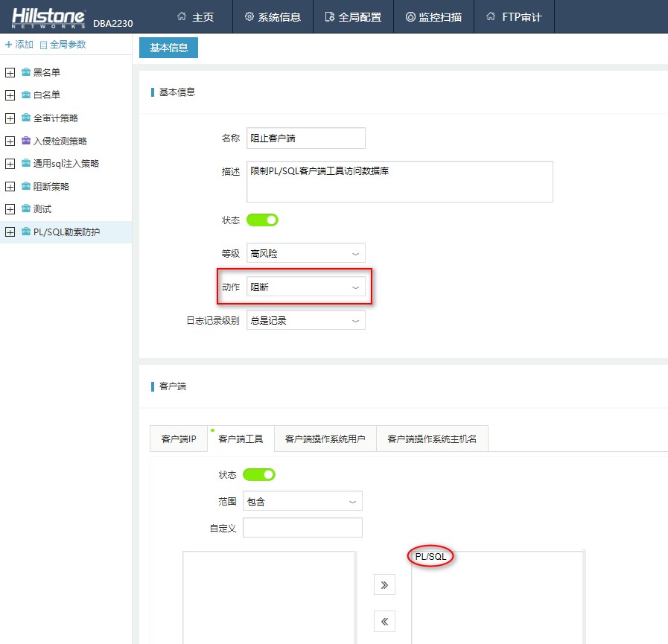Click the 描述 text area
This screenshot has width=668, height=644.
(x=400, y=182)
